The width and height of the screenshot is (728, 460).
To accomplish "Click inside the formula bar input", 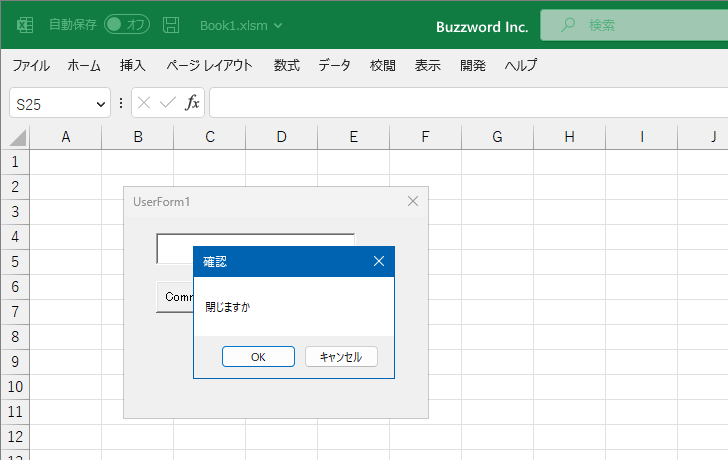I will 468,103.
